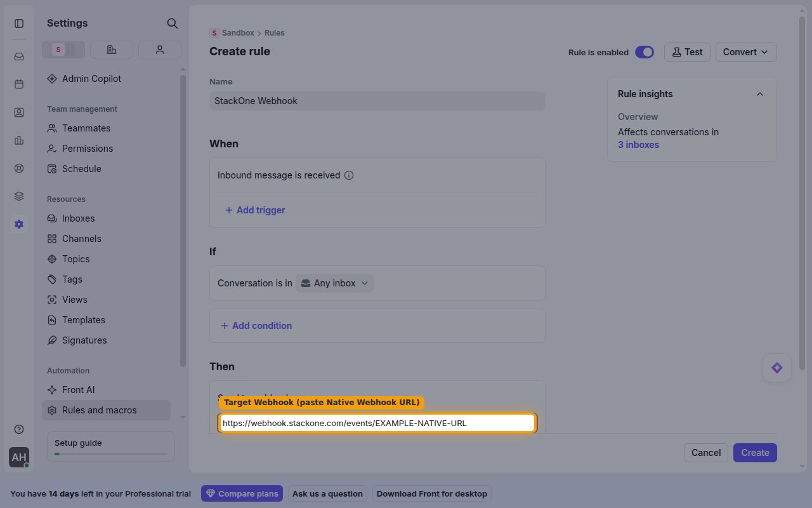Click the inbound message info icon
The height and width of the screenshot is (508, 812).
point(348,175)
